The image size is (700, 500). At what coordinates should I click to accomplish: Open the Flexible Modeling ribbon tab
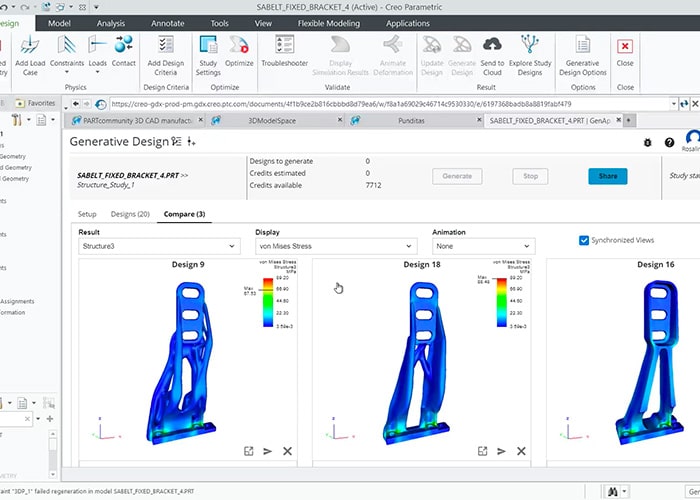coord(329,23)
